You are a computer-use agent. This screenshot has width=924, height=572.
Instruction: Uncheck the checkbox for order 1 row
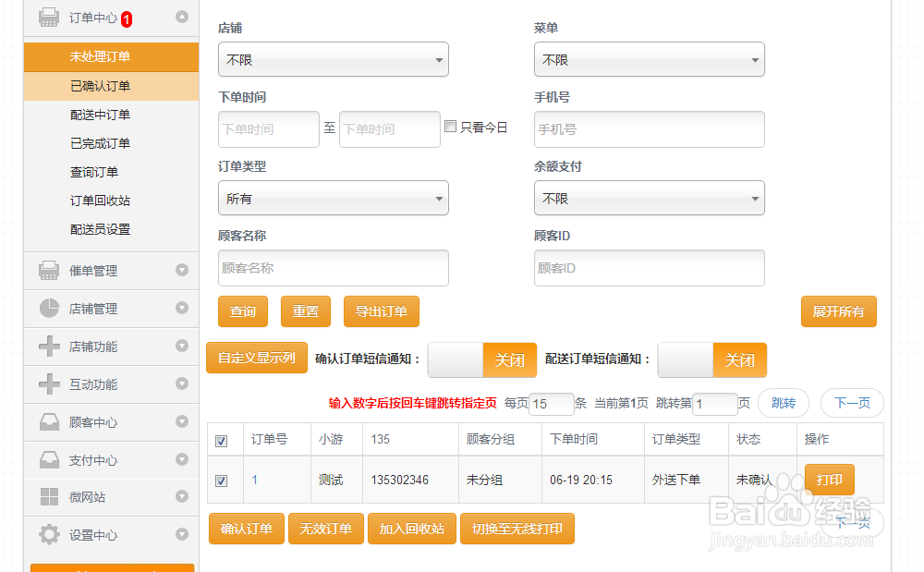tap(222, 481)
